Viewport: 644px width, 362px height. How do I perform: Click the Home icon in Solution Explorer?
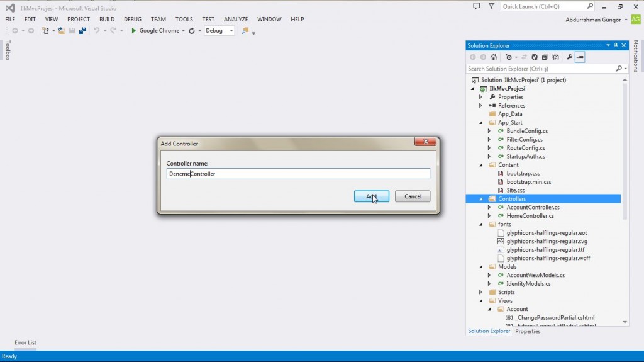click(x=494, y=57)
